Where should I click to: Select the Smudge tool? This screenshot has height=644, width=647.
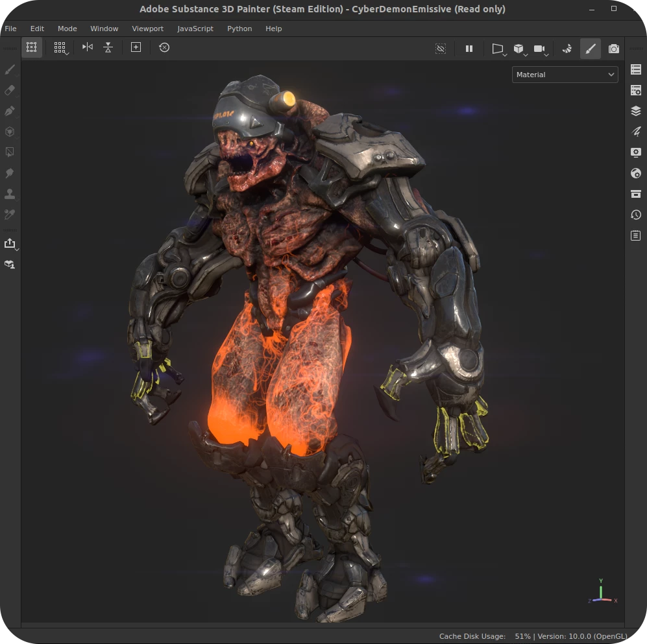point(10,173)
